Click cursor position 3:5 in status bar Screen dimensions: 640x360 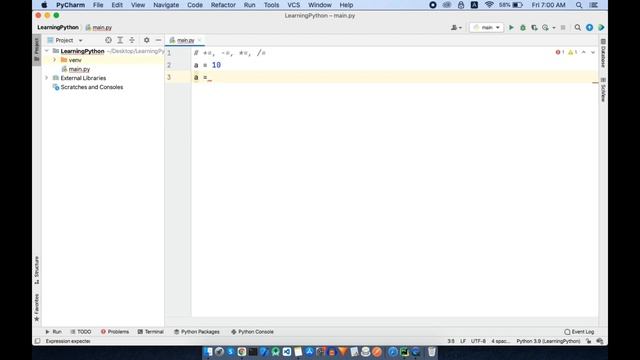[451, 341]
